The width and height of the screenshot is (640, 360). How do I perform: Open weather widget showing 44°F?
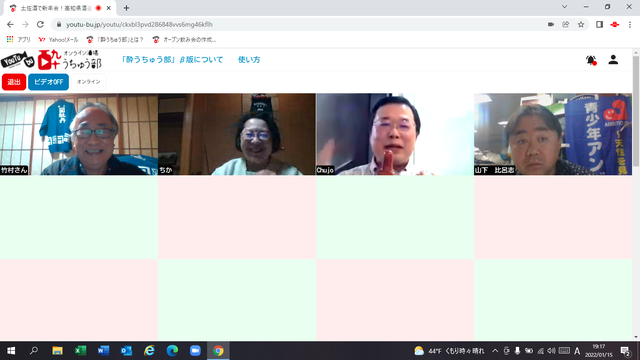click(449, 351)
